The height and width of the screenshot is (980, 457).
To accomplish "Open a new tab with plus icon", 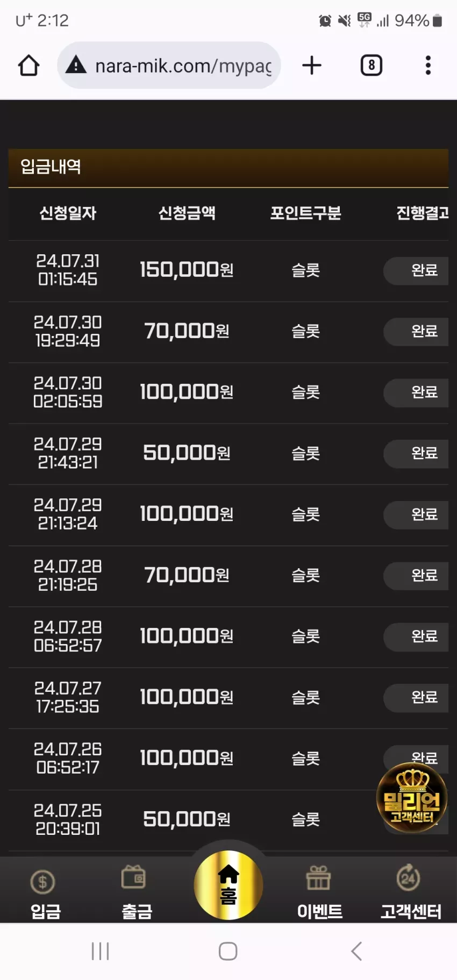I will (x=312, y=66).
